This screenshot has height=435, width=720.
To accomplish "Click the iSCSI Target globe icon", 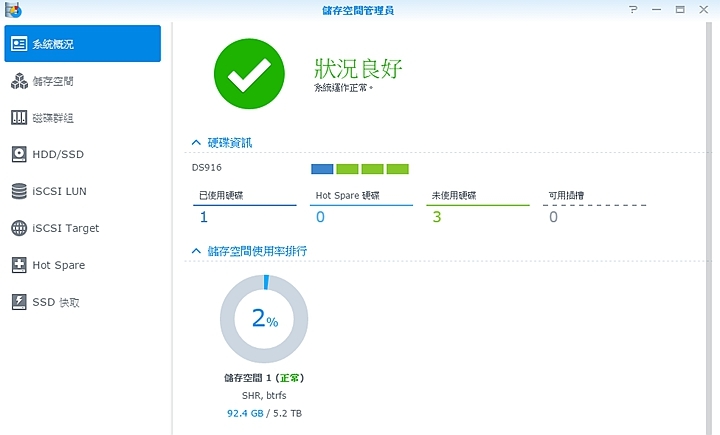I will (19, 228).
